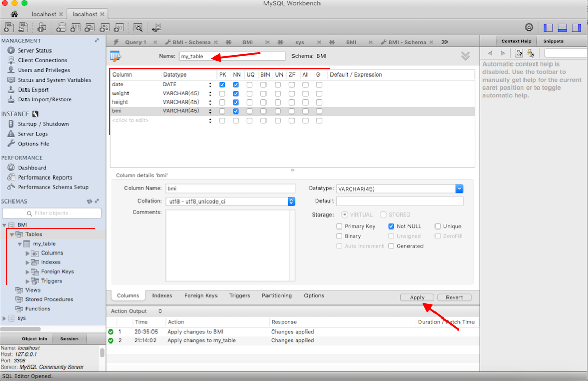The width and height of the screenshot is (588, 381).
Task: Switch to the Query 1 tab
Action: point(135,42)
